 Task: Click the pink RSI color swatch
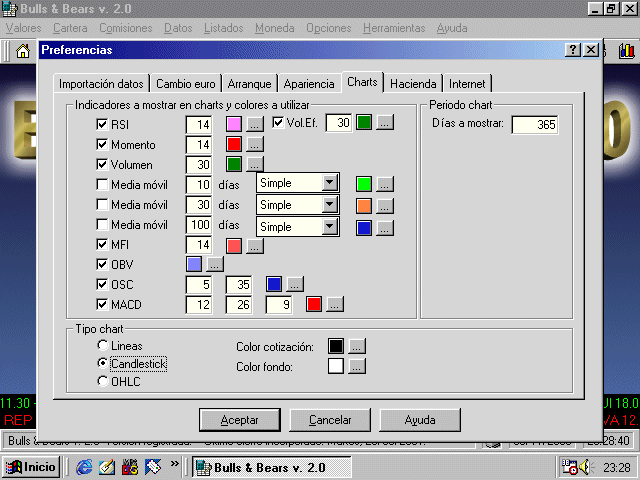tap(234, 124)
